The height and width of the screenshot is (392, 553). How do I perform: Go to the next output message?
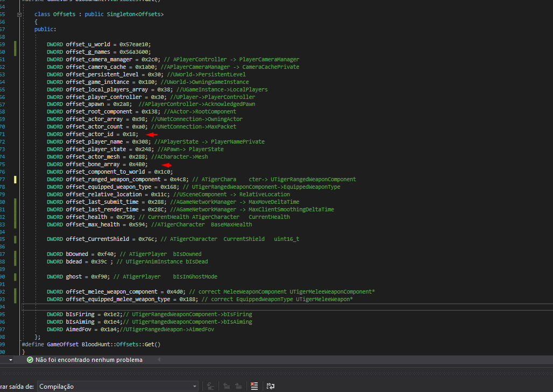[238, 387]
